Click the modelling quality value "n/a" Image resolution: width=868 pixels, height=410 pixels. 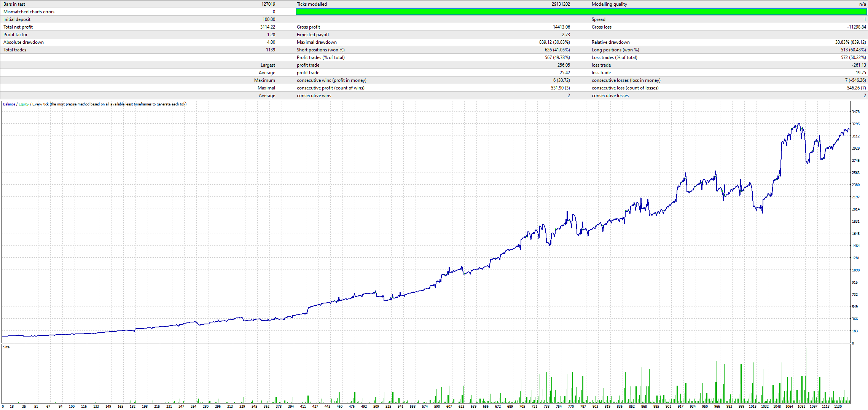tap(862, 4)
